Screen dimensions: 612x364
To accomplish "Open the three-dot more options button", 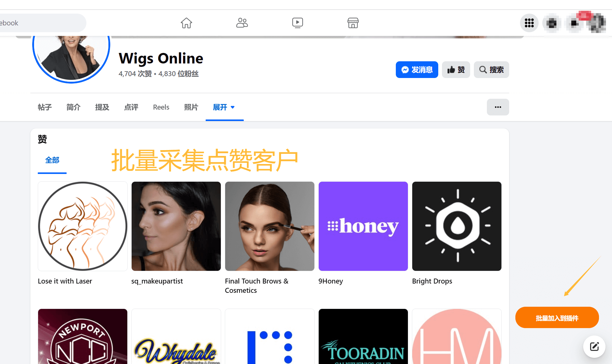I will [x=498, y=107].
